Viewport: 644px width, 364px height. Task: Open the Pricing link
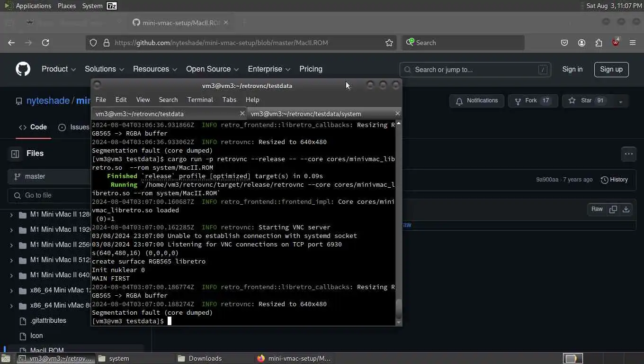coord(311,69)
